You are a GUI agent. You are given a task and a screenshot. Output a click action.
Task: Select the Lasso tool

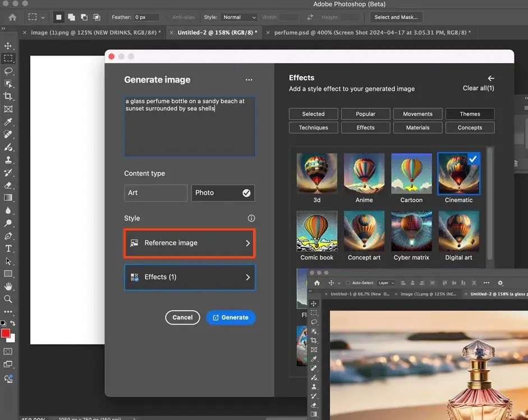[8, 71]
